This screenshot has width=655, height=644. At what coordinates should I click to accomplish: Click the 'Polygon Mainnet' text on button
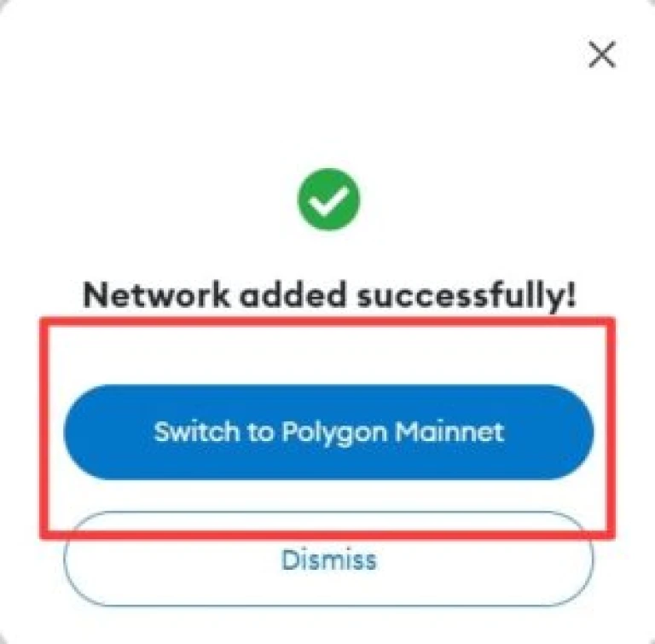tap(392, 432)
